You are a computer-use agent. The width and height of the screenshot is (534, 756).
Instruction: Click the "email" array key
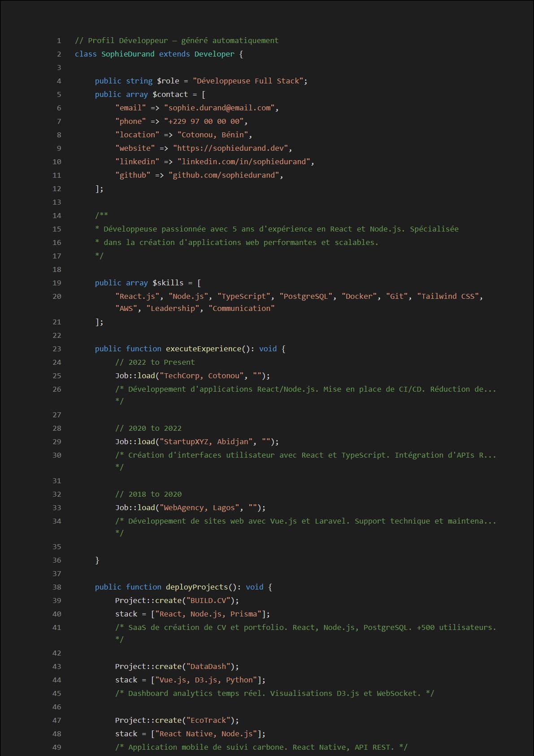click(x=130, y=108)
